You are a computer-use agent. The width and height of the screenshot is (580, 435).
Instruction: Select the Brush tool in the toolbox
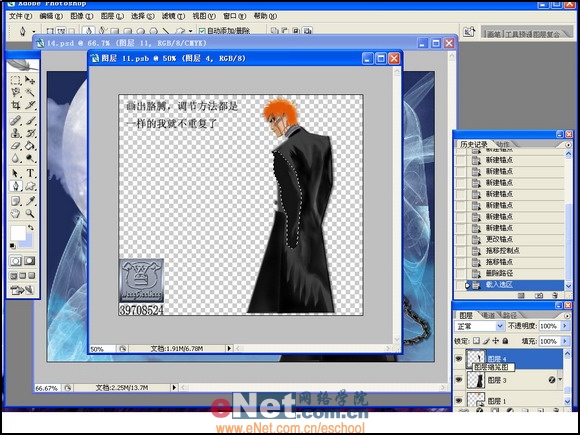(x=30, y=121)
